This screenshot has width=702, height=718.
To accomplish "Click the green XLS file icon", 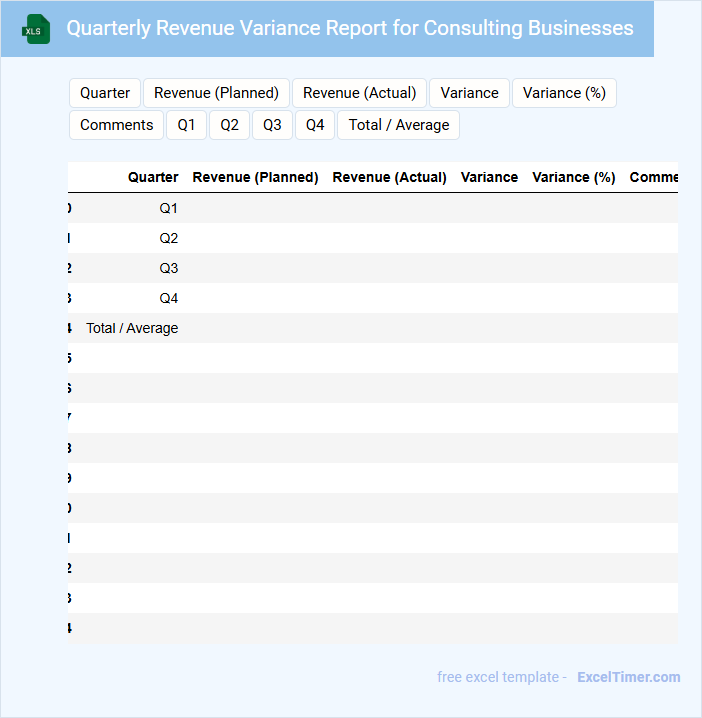I will [x=36, y=29].
